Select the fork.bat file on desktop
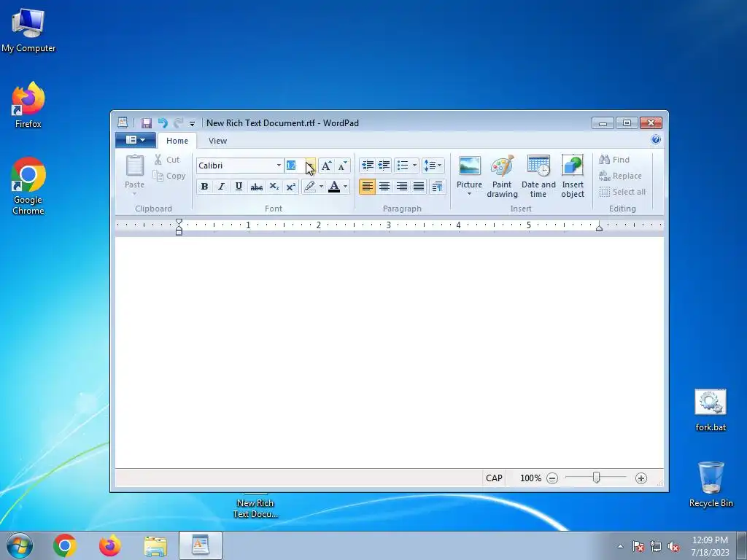 tap(711, 411)
